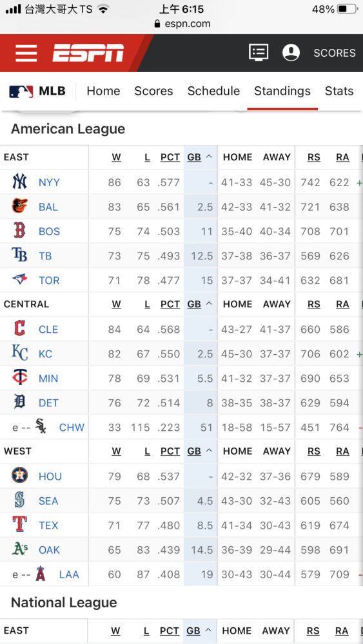Viewport: 363px width, 644px height.
Task: Toggle GB sort arrow in Central table
Action: (209, 305)
